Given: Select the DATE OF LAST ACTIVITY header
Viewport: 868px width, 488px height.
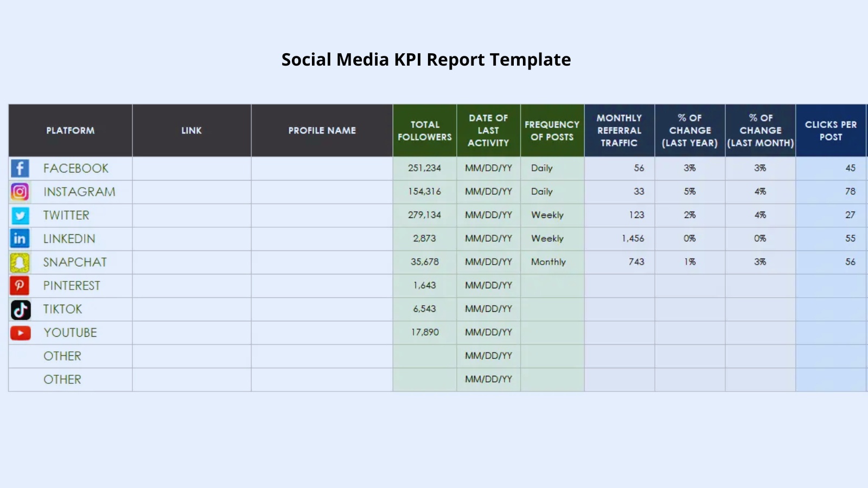Looking at the screenshot, I should point(489,131).
